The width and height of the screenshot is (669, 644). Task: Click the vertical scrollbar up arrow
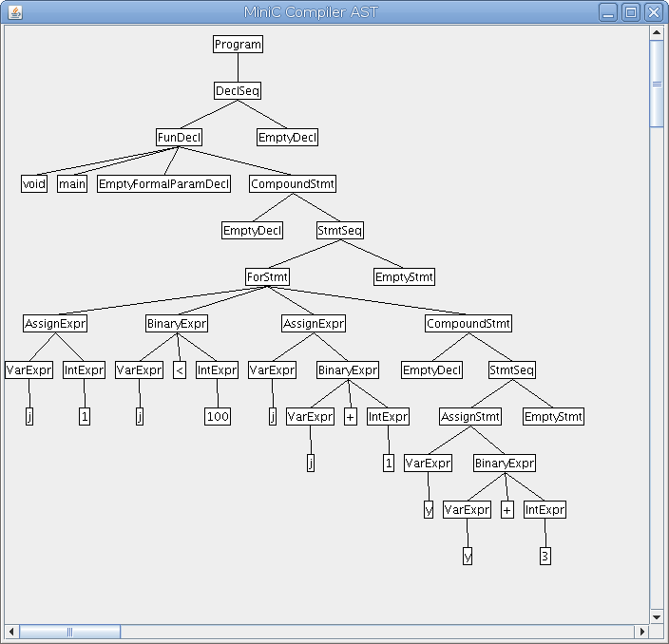[656, 32]
